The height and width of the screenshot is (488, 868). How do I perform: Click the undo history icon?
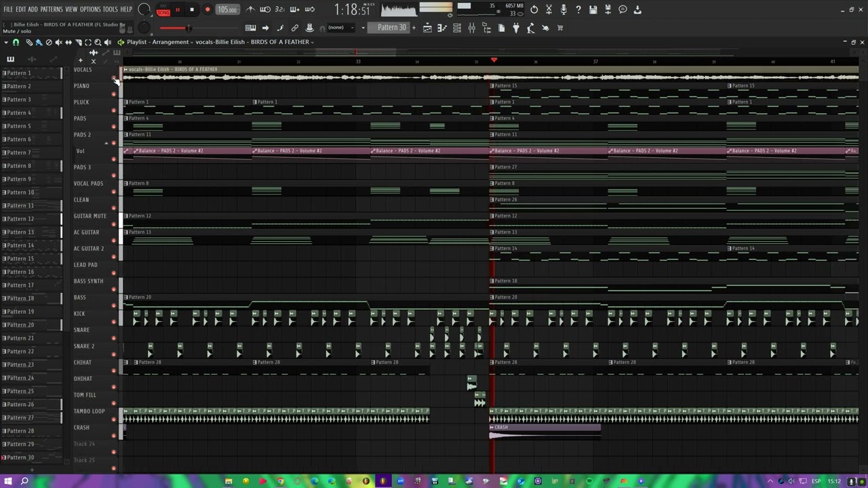coord(534,9)
